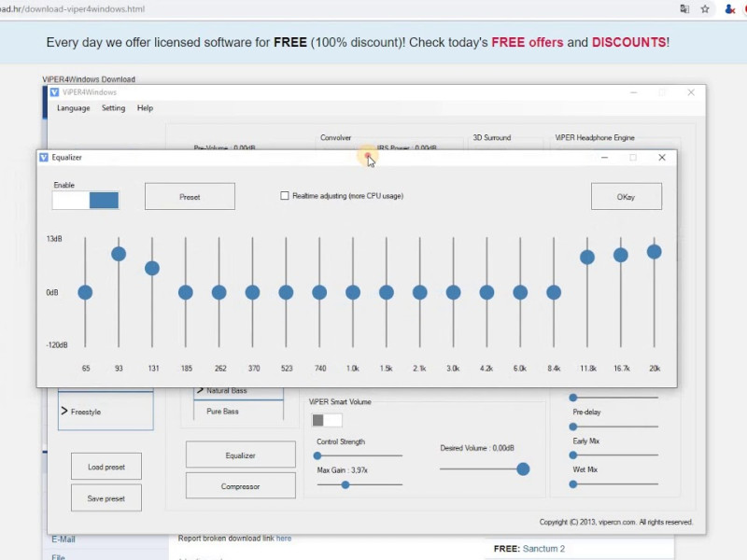747x560 pixels.
Task: Close the Equalizer window
Action: (x=662, y=157)
